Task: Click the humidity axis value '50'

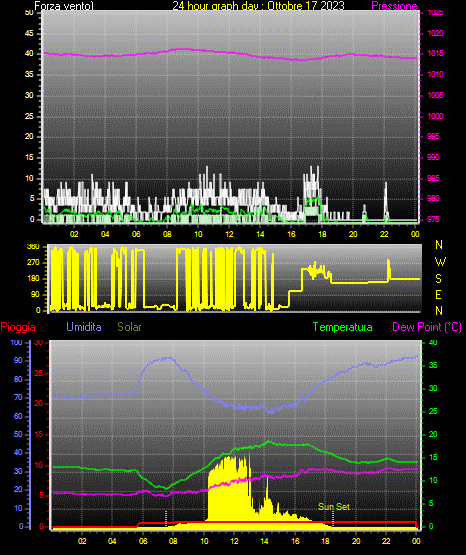Action: click(18, 434)
